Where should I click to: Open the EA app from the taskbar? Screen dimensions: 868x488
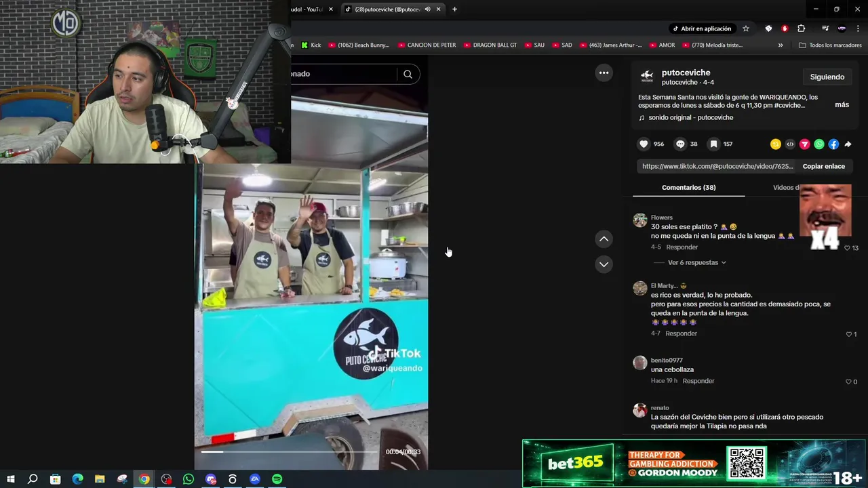(x=255, y=479)
